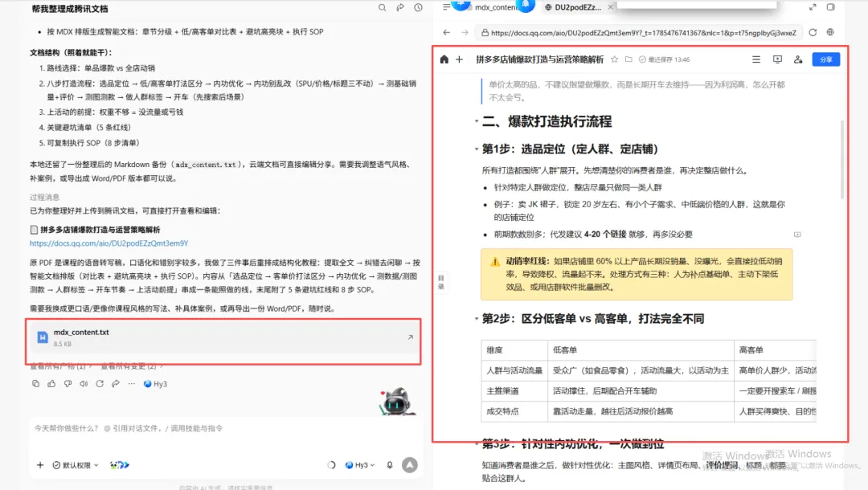Select the 低客单 table header cell
868x490 pixels.
coord(641,350)
